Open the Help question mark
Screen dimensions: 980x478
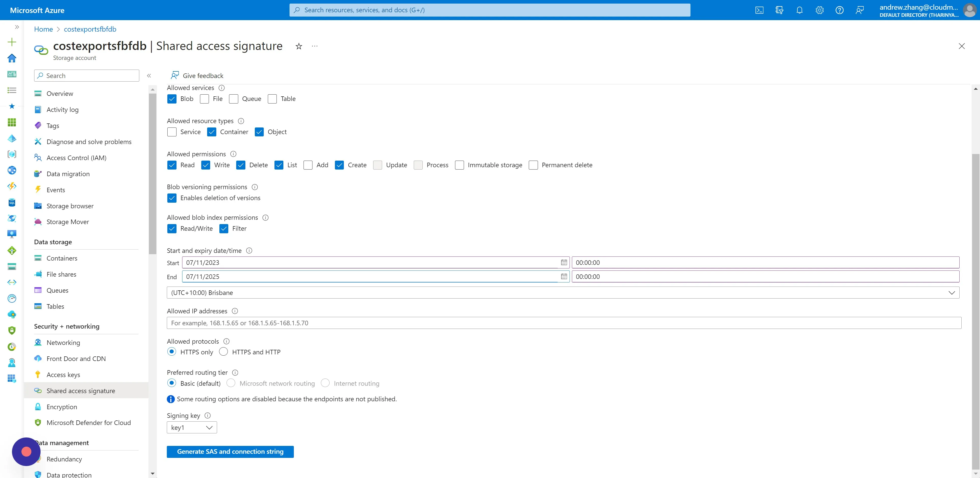(x=839, y=10)
